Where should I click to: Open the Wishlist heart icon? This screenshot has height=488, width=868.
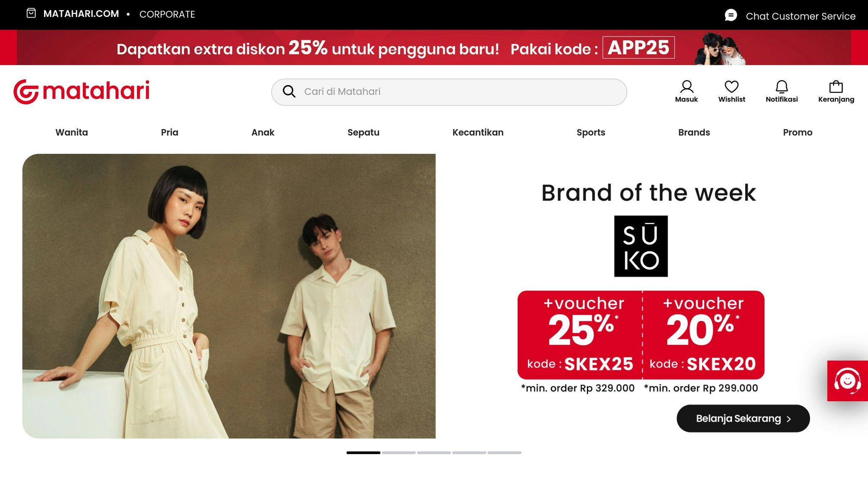click(732, 86)
